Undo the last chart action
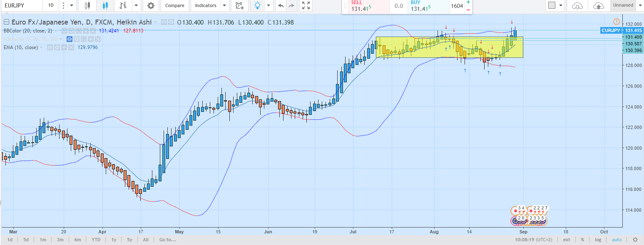The height and width of the screenshot is (245, 644). click(281, 5)
